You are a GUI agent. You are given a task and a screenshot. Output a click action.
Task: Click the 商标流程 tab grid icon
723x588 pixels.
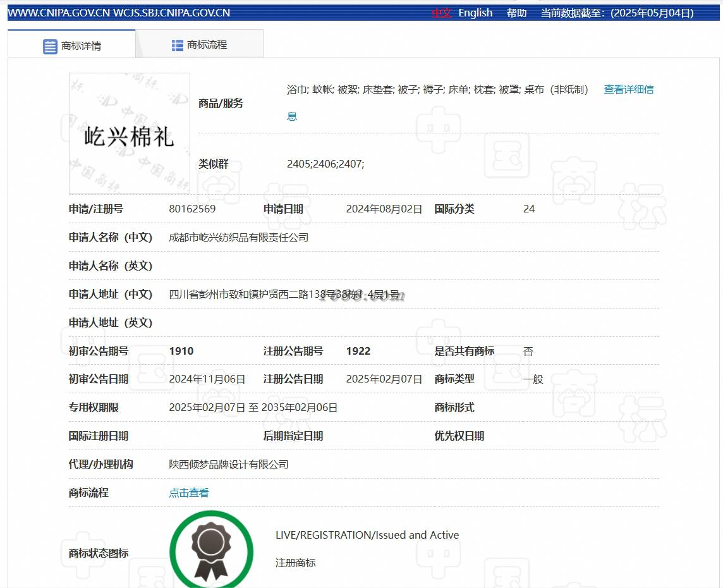178,45
